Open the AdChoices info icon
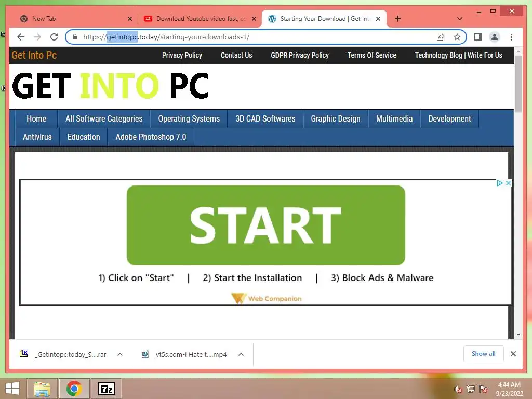This screenshot has height=399, width=532. tap(500, 183)
